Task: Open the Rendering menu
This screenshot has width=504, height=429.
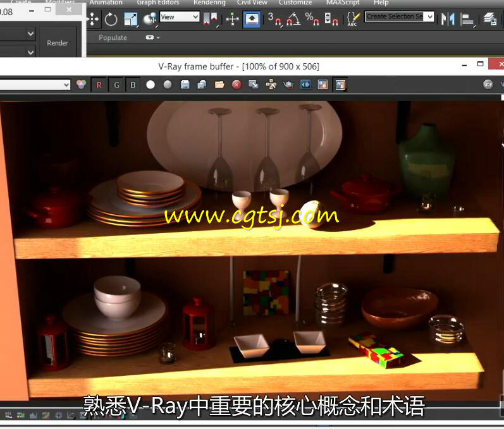Action: pos(209,3)
